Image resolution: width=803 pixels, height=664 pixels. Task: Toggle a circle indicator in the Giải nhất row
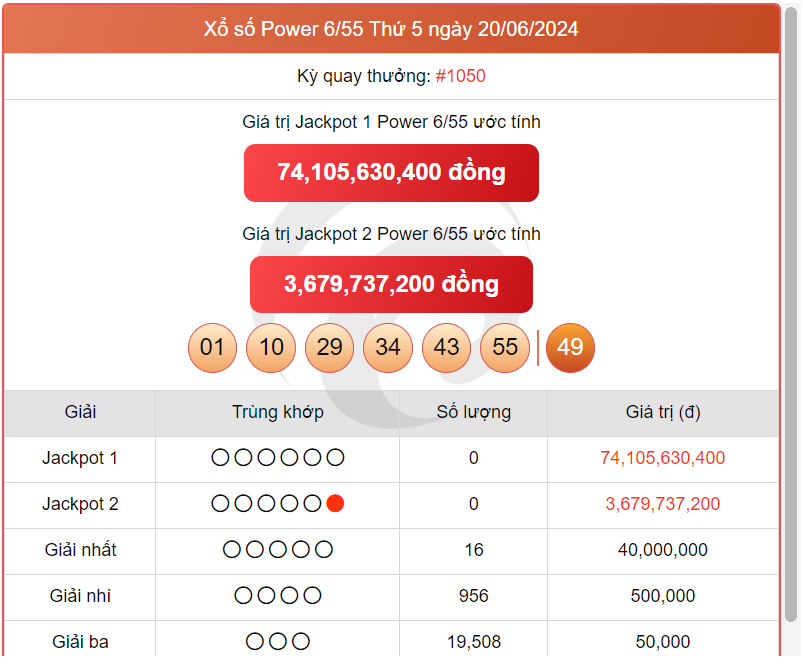(278, 549)
